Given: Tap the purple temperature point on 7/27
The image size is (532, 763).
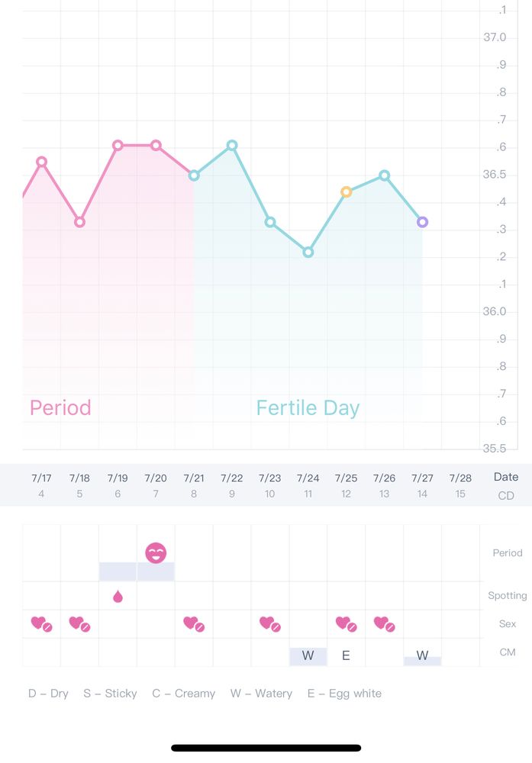Looking at the screenshot, I should pyautogui.click(x=423, y=222).
